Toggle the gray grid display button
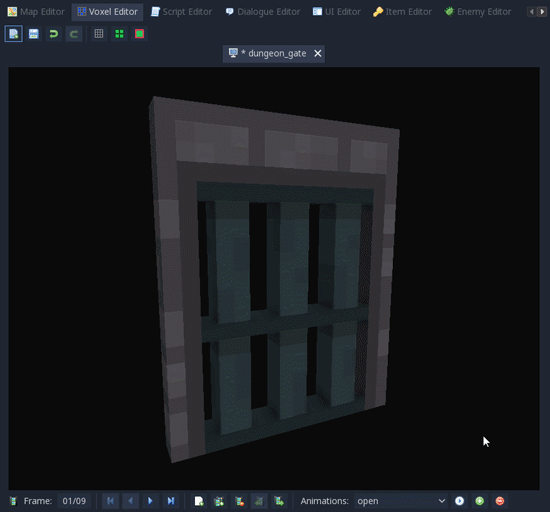 99,34
